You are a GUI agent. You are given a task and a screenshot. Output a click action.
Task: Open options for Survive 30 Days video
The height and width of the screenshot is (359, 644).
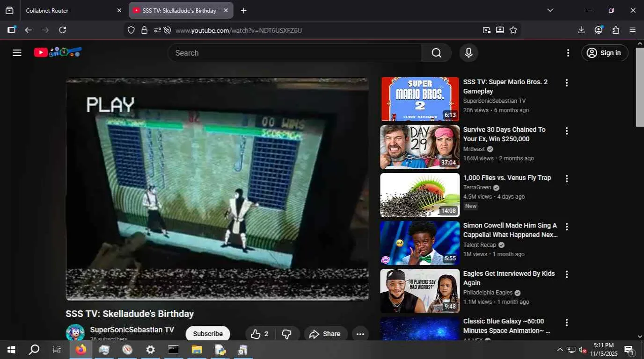(x=567, y=131)
